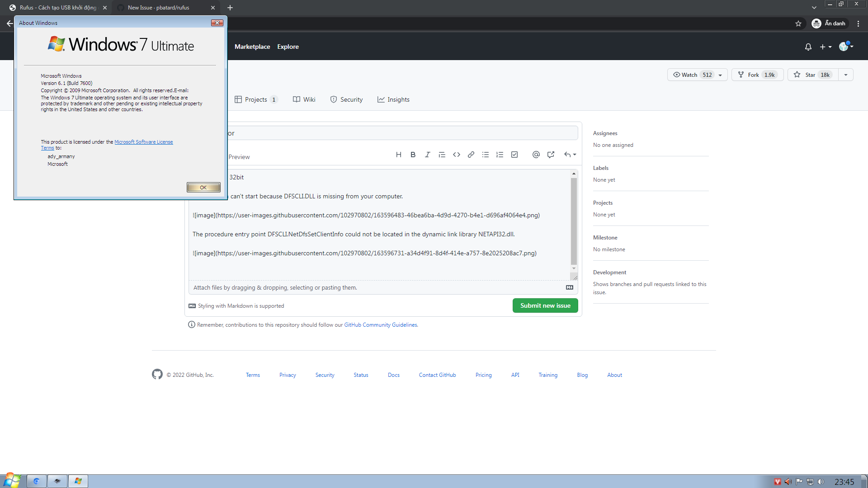Viewport: 868px width, 488px height.
Task: Switch to the Preview tab
Action: click(239, 157)
